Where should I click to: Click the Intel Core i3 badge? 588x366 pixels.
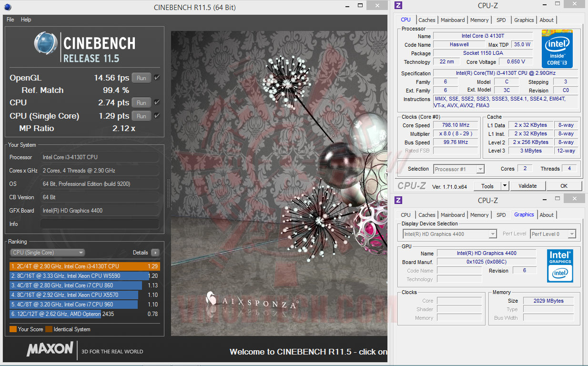point(557,49)
